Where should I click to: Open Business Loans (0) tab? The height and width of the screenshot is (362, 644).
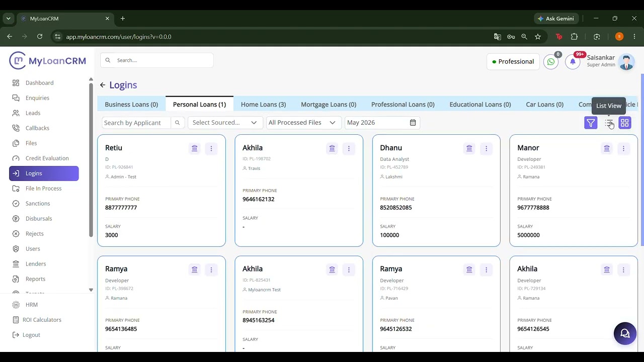131,105
